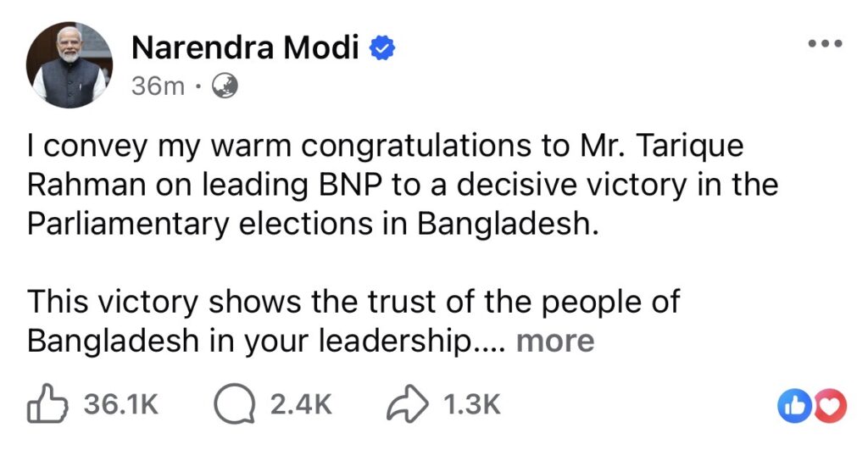Screen dimensions: 868x450
Task: Expand the post with the 'more' link
Action: click(x=555, y=341)
